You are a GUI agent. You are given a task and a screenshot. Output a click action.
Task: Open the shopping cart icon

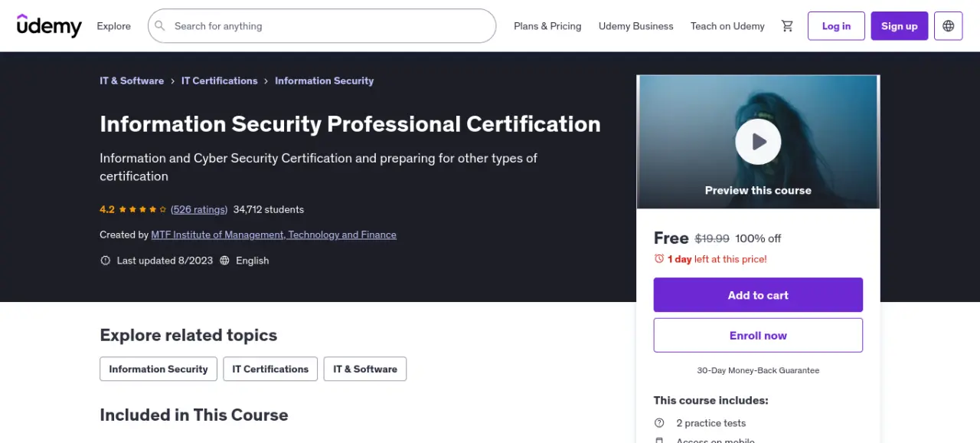(787, 26)
